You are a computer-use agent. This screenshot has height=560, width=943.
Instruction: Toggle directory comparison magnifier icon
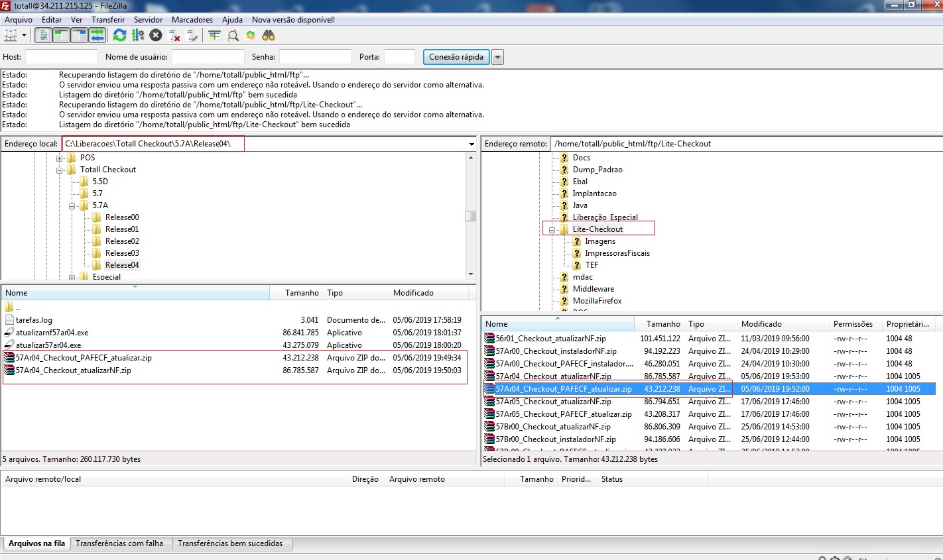coord(233,35)
